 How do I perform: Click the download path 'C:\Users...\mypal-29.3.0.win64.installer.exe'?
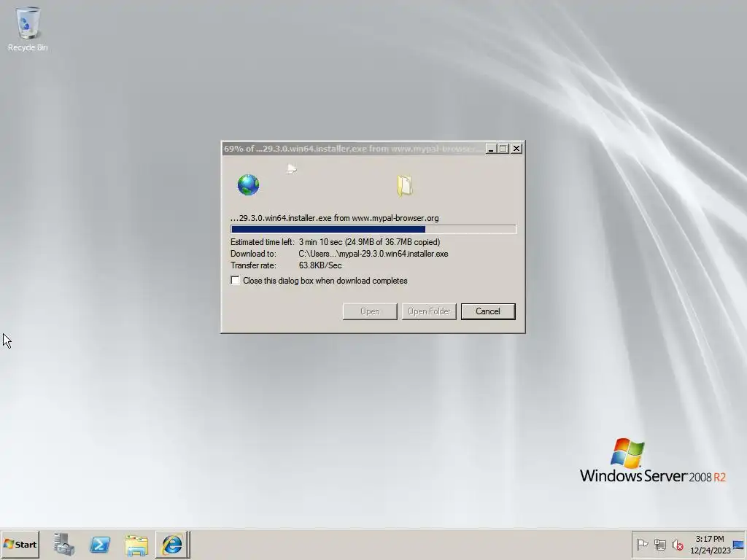[x=373, y=254]
